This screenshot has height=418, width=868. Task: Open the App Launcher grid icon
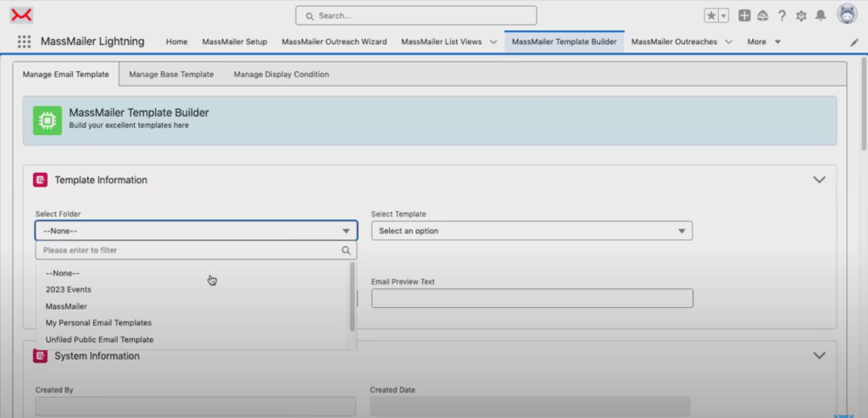click(x=24, y=42)
